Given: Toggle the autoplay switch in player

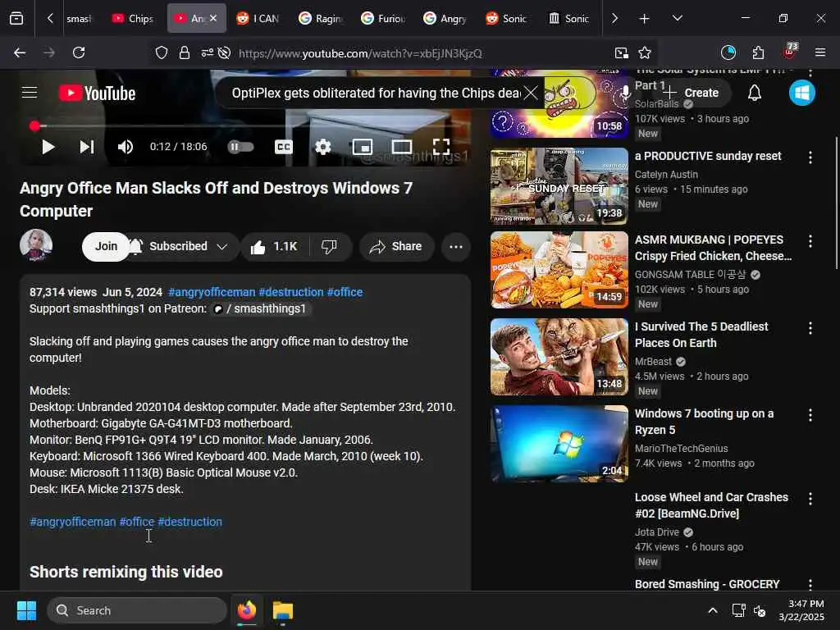Looking at the screenshot, I should tap(240, 147).
